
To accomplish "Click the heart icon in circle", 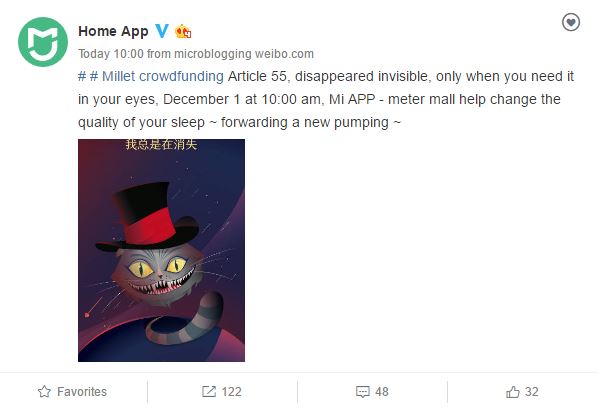I will pos(571,22).
